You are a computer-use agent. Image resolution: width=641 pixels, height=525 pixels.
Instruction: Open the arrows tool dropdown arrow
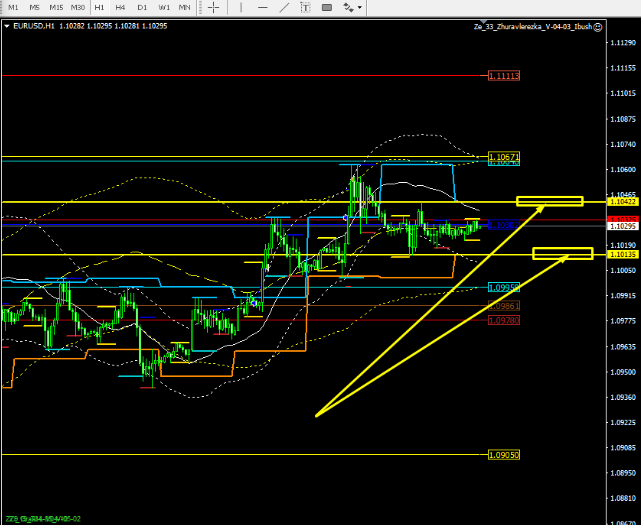(361, 7)
